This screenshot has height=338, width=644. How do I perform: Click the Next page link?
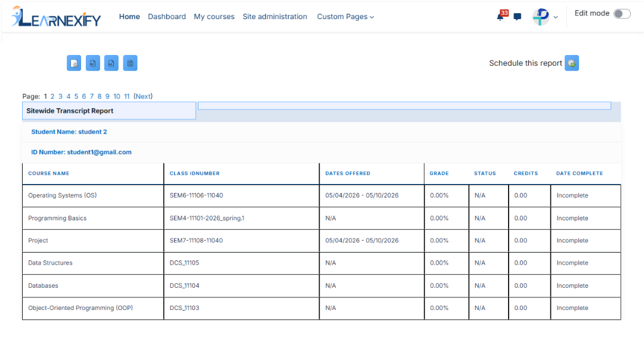coord(143,96)
